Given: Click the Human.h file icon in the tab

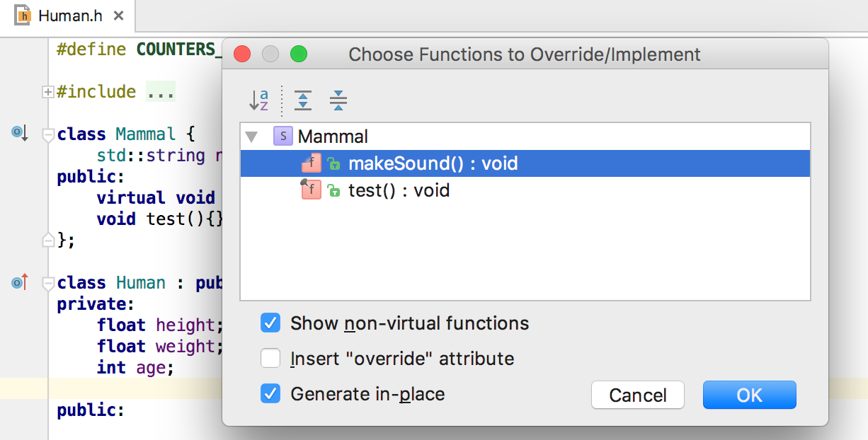Looking at the screenshot, I should pos(23,15).
